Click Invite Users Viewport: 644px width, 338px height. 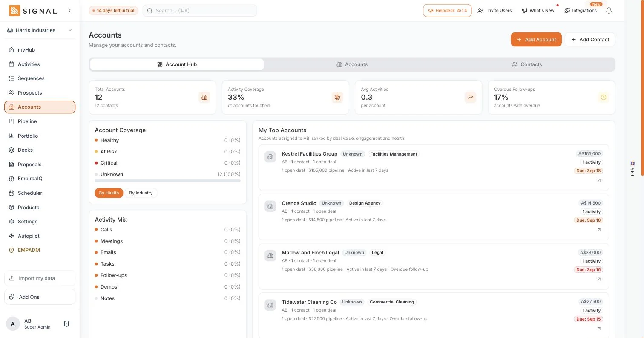[x=494, y=11]
